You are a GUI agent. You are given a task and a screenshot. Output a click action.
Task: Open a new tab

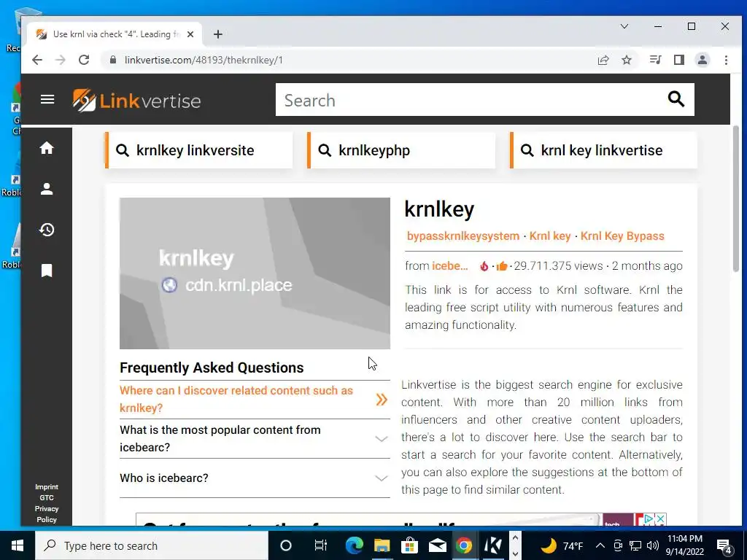pos(217,34)
